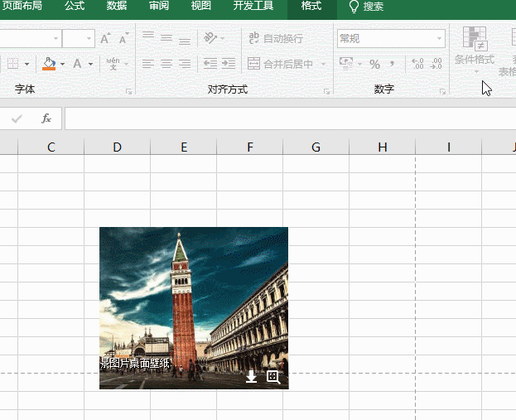This screenshot has height=420, width=516.
Task: Click the fill color paint bucket
Action: tap(49, 64)
